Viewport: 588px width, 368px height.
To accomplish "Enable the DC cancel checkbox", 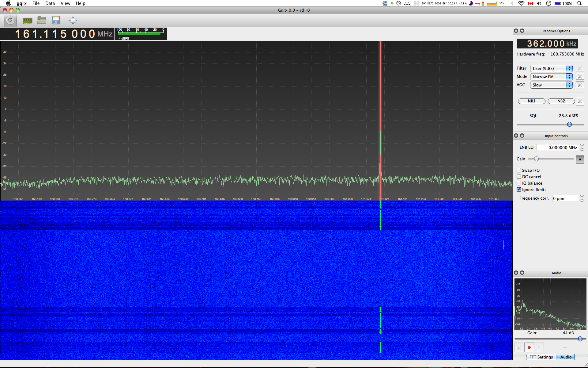I will point(519,177).
